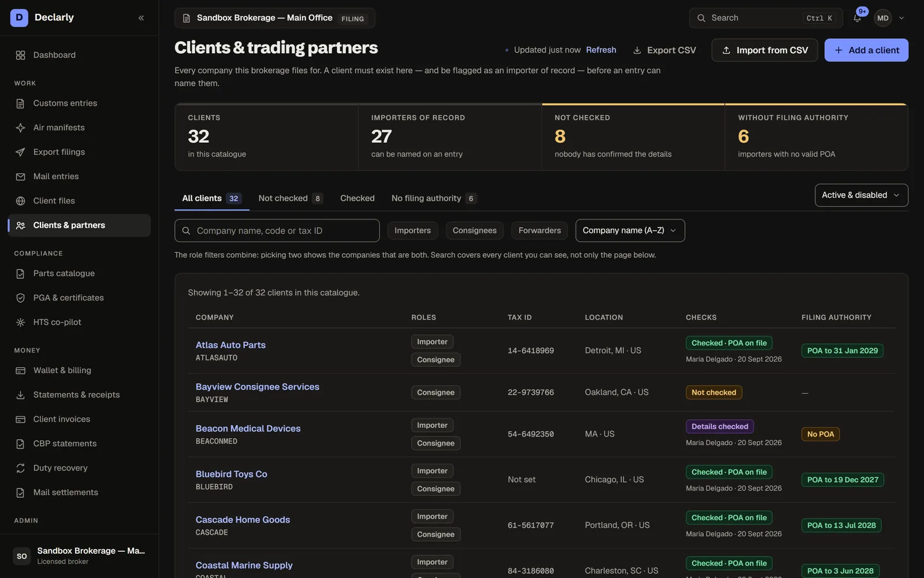The height and width of the screenshot is (578, 924).
Task: Click the Add a client button
Action: pyautogui.click(x=866, y=50)
